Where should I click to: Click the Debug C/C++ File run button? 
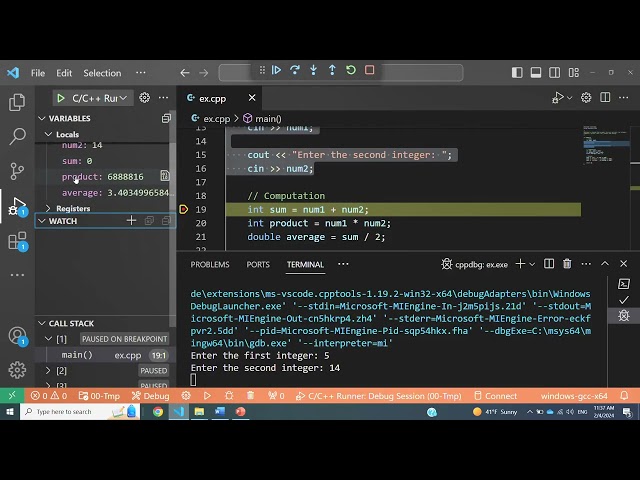[x=558, y=98]
